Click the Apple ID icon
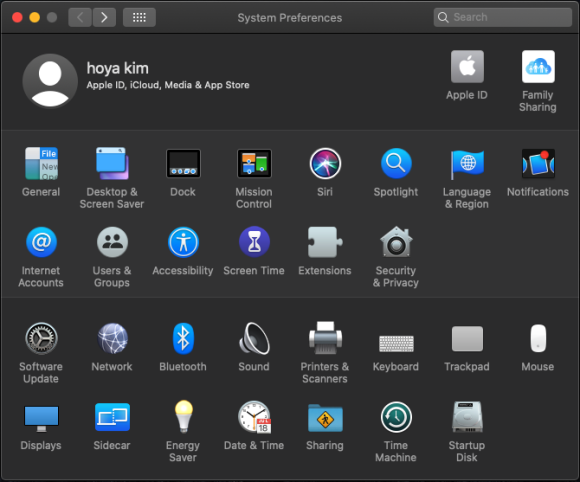The width and height of the screenshot is (580, 482). [x=467, y=67]
